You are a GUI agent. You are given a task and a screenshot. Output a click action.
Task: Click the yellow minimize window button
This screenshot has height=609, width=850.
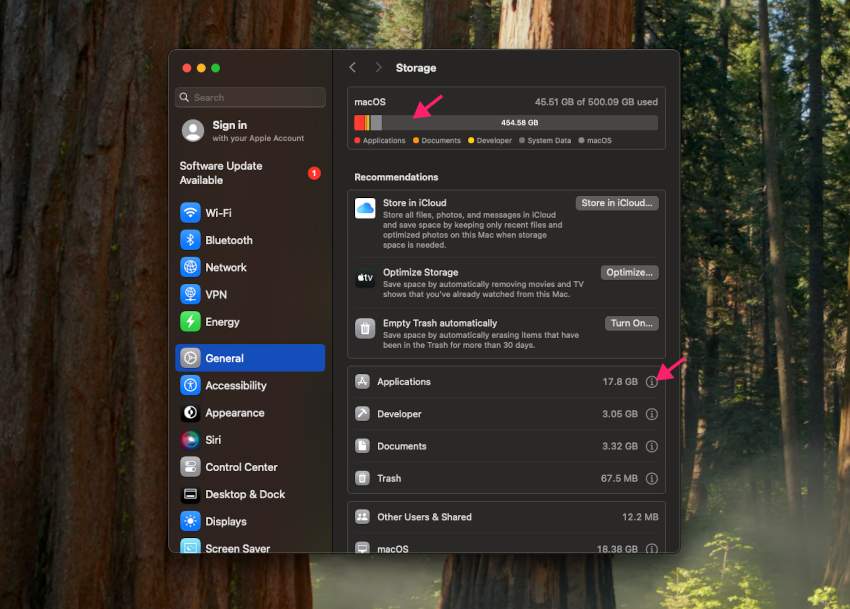pyautogui.click(x=201, y=68)
